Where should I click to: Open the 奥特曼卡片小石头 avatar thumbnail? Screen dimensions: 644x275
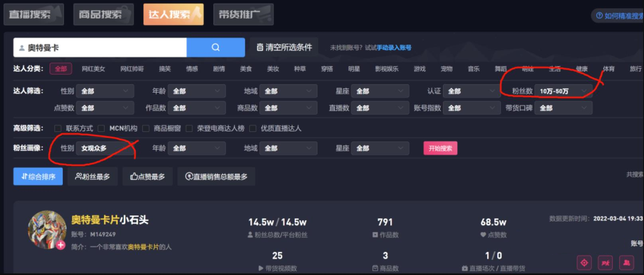[47, 230]
